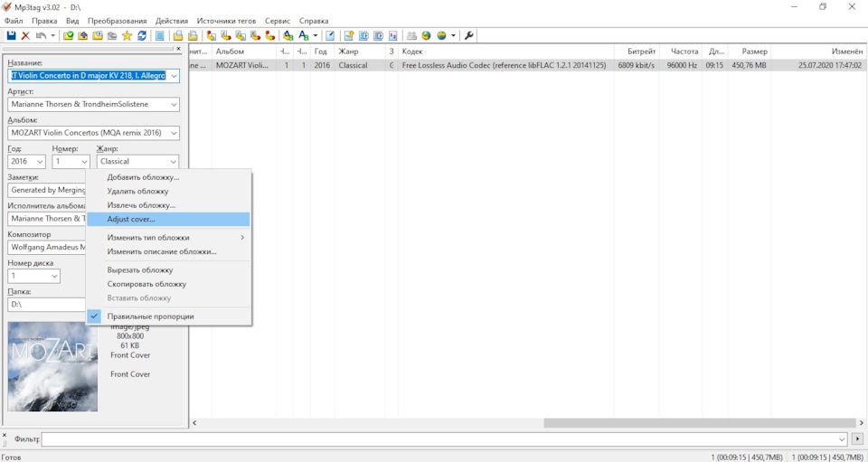The image size is (868, 462).
Task: Sort by the Изменён column header
Action: tap(819, 52)
